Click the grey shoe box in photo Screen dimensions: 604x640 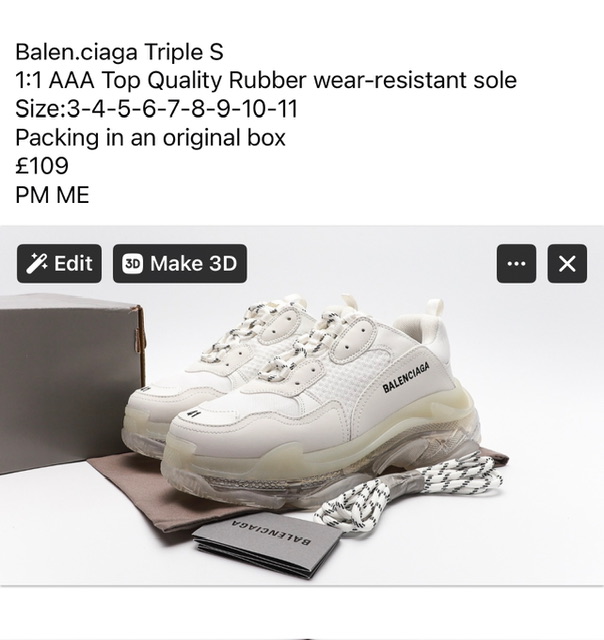click(70, 383)
